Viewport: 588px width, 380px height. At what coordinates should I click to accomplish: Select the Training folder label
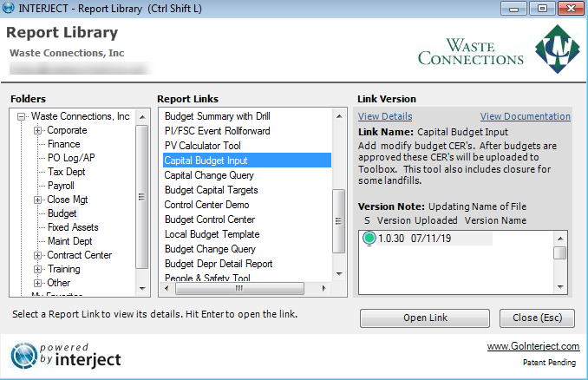pyautogui.click(x=64, y=269)
